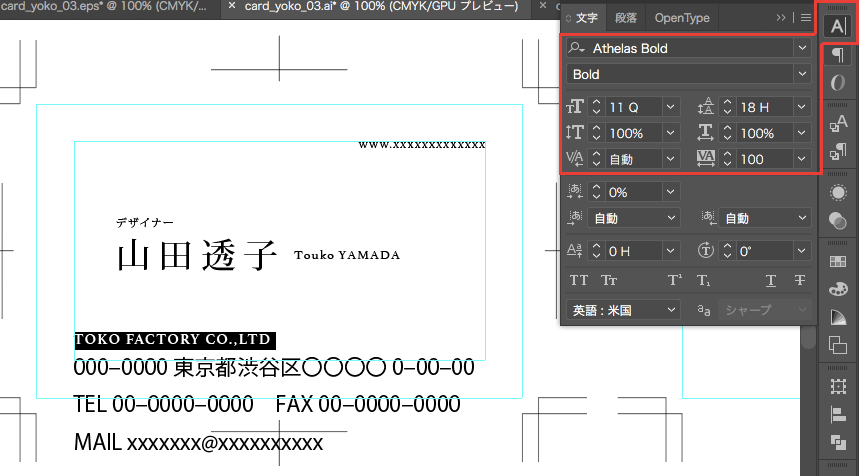Open the OpenType panel icon in the dock
Screen dimensions: 859x476
point(838,83)
